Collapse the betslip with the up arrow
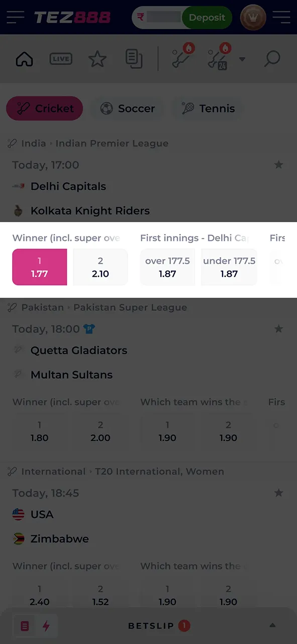297x644 pixels. tap(272, 625)
